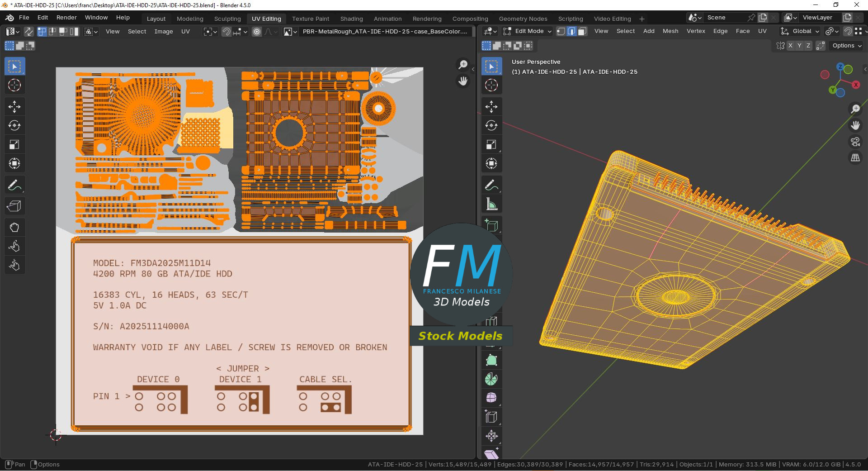Open the Mesh menu in viewport header

point(670,31)
